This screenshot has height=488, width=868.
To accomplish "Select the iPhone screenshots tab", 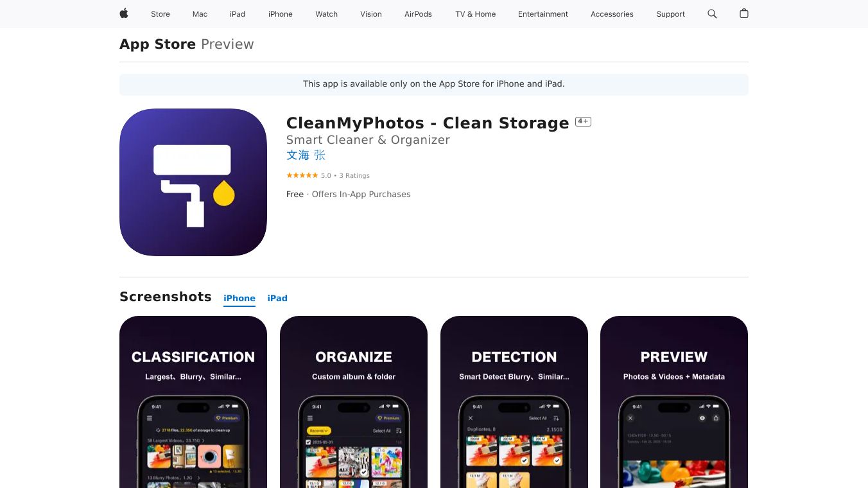I will pos(239,298).
